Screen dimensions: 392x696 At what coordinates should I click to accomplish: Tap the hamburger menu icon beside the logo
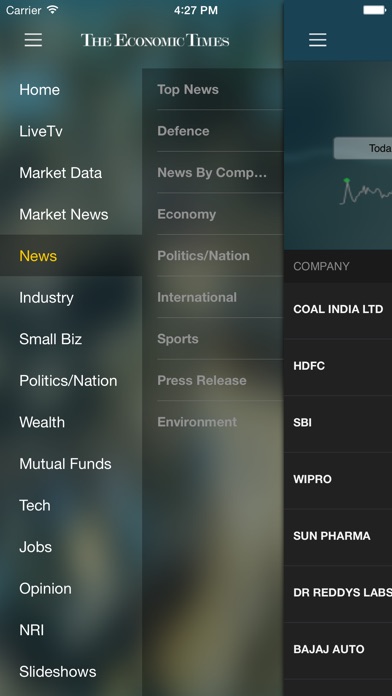(x=33, y=40)
